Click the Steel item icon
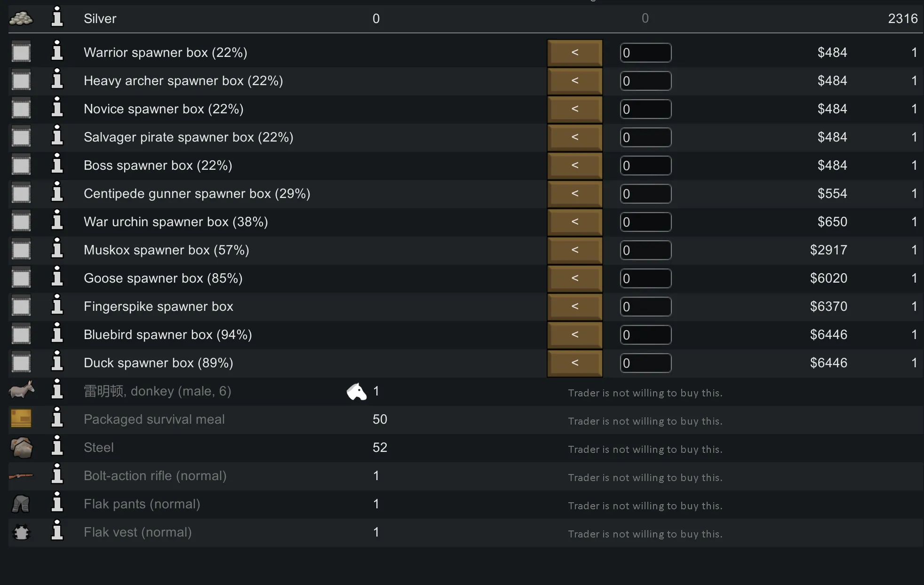The width and height of the screenshot is (924, 585). pyautogui.click(x=21, y=448)
